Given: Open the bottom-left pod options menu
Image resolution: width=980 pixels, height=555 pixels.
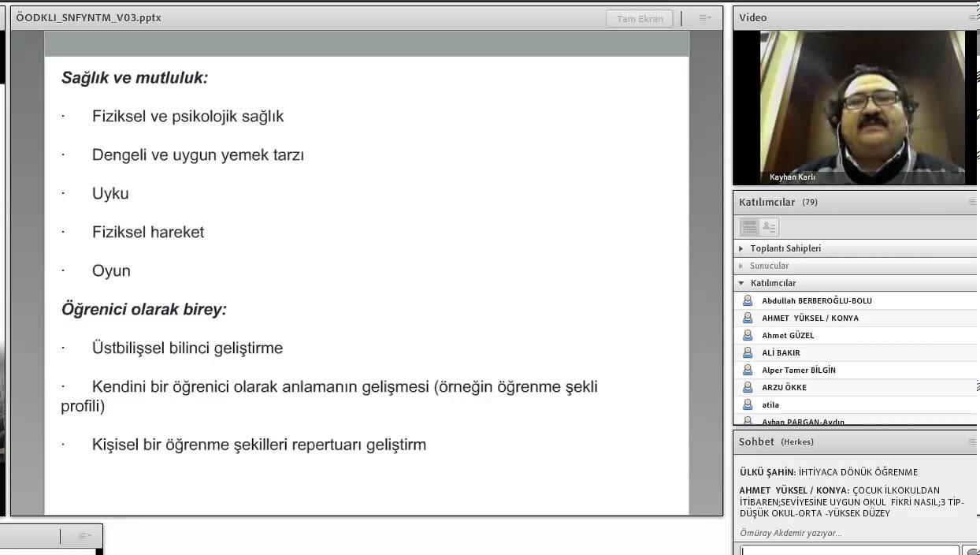Looking at the screenshot, I should [x=85, y=536].
